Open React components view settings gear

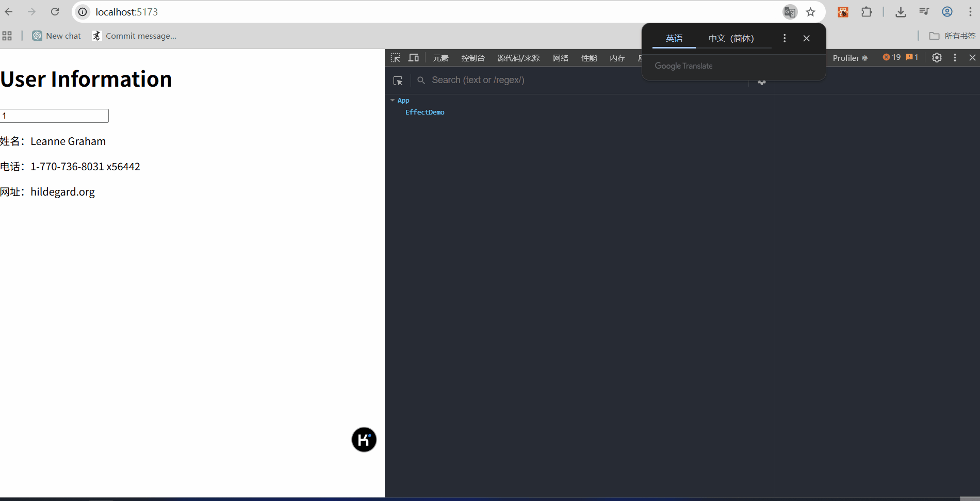[x=762, y=82]
